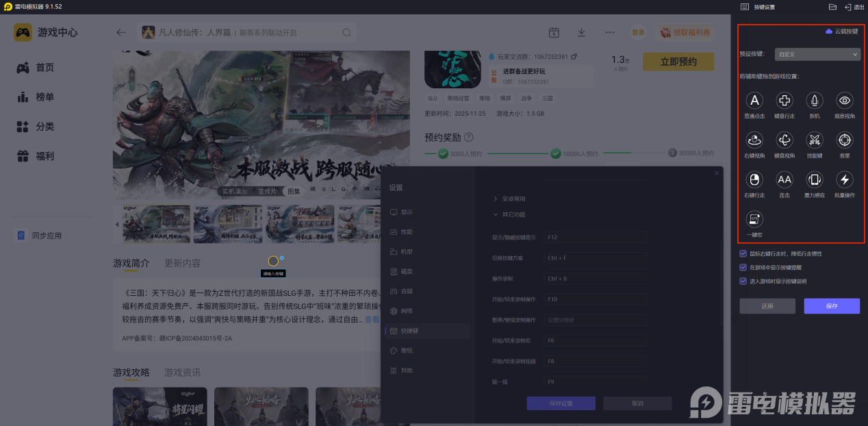Open 云端按键 cloud keymapping
The image size is (868, 426).
[841, 32]
